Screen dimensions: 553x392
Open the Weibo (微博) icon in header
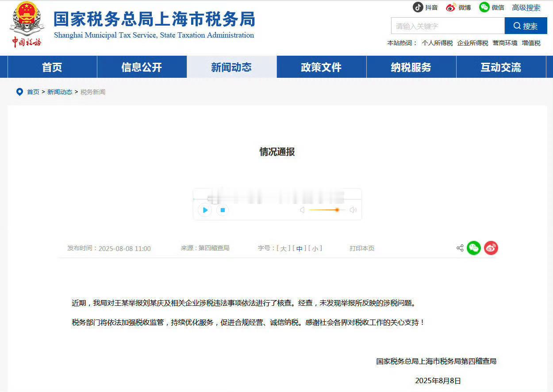pos(451,7)
